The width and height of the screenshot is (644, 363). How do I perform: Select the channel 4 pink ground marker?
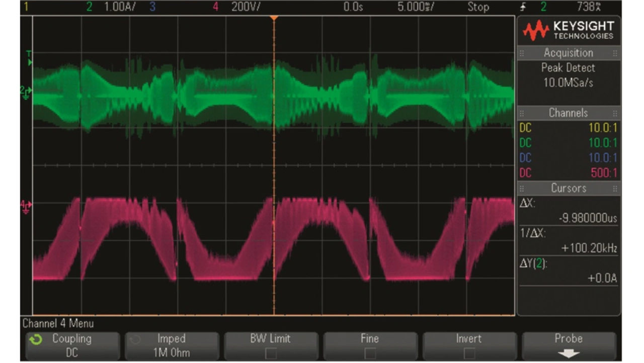(x=26, y=205)
